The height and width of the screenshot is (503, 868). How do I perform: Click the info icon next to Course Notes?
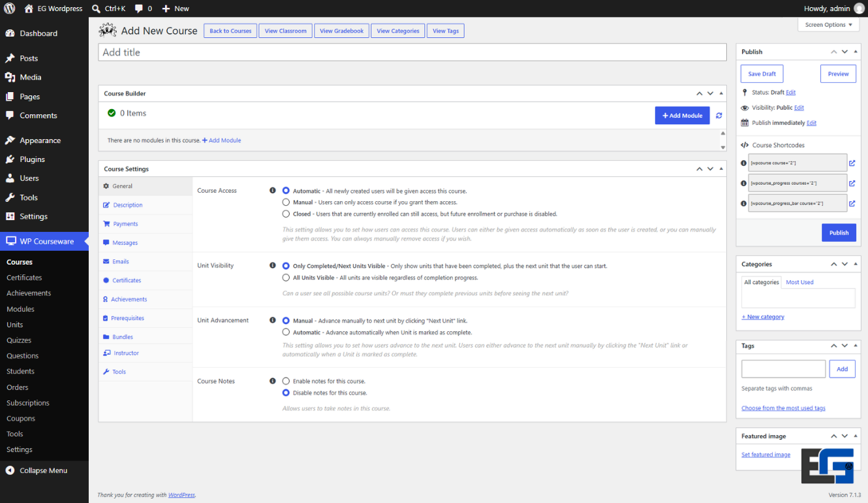tap(273, 381)
